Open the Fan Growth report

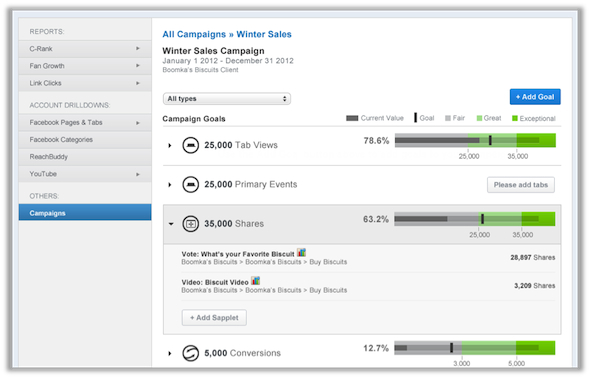pyautogui.click(x=85, y=66)
